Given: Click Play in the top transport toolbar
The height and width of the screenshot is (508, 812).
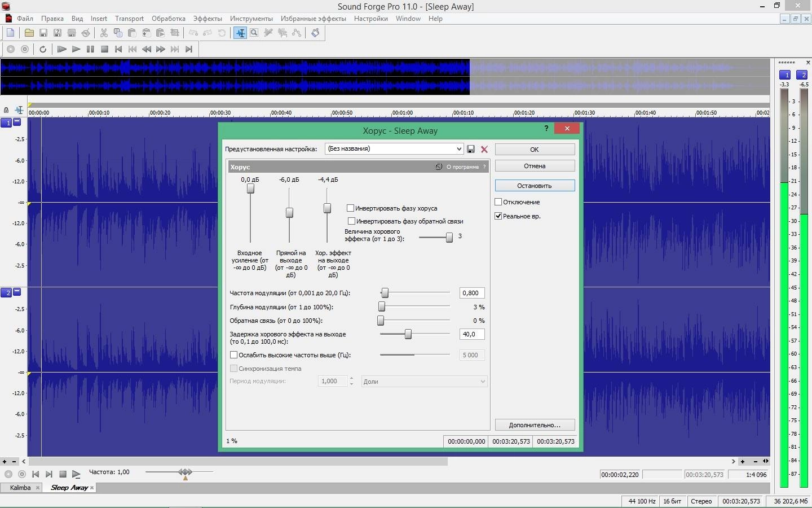Looking at the screenshot, I should (x=76, y=49).
